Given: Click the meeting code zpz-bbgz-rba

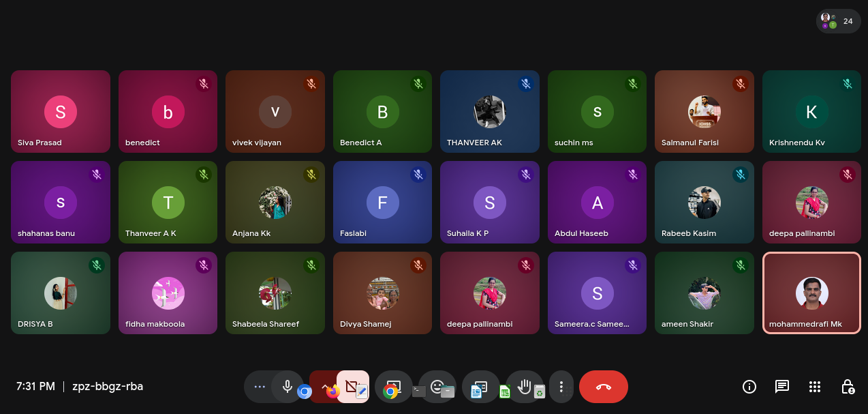Looking at the screenshot, I should [x=106, y=387].
